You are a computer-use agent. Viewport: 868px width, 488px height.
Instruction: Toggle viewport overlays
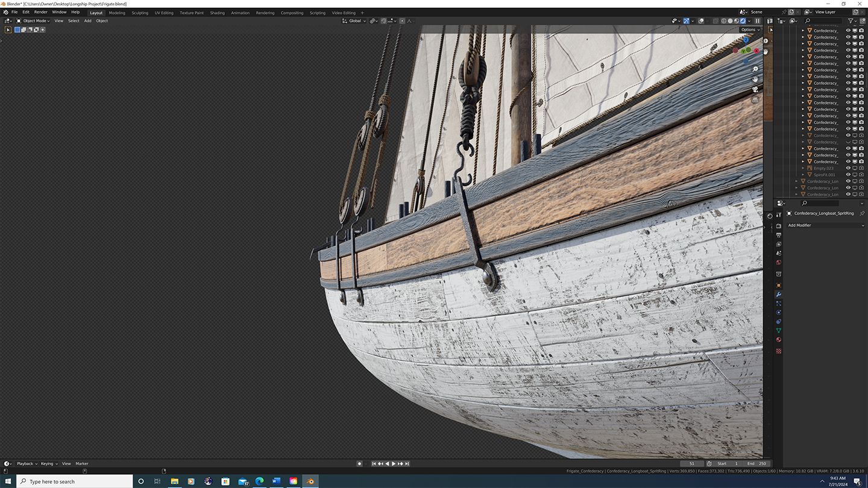(x=701, y=20)
